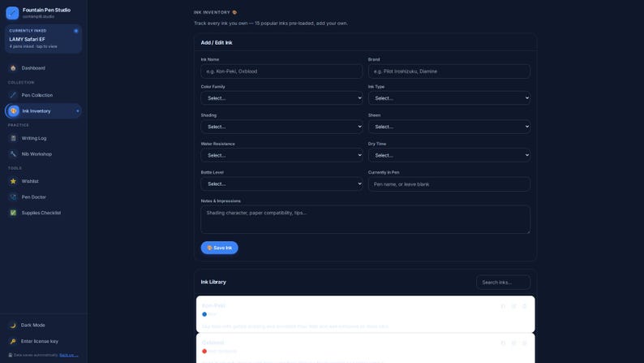
Task: Open Currently Inked LAMY Safari EF card
Action: click(x=44, y=39)
